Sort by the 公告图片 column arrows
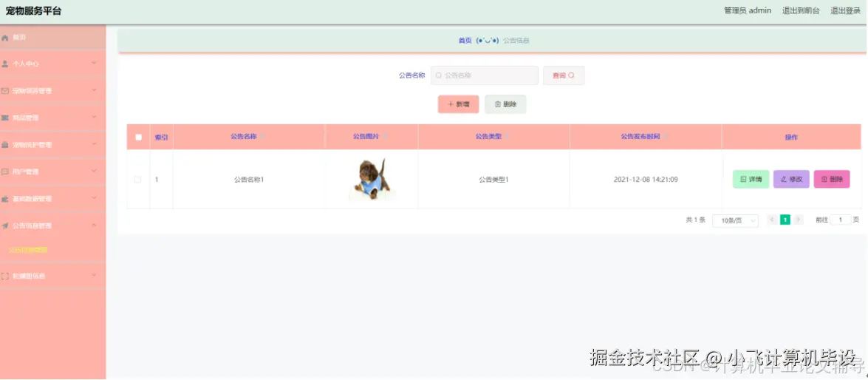 tap(386, 136)
